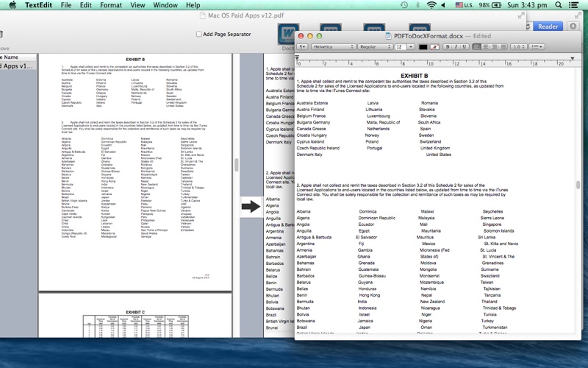588x368 pixels.
Task: Open the View menu
Action: pyautogui.click(x=137, y=5)
